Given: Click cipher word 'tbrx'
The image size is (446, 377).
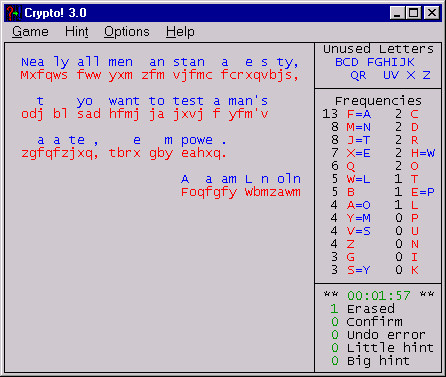Looking at the screenshot, I should coord(124,153).
